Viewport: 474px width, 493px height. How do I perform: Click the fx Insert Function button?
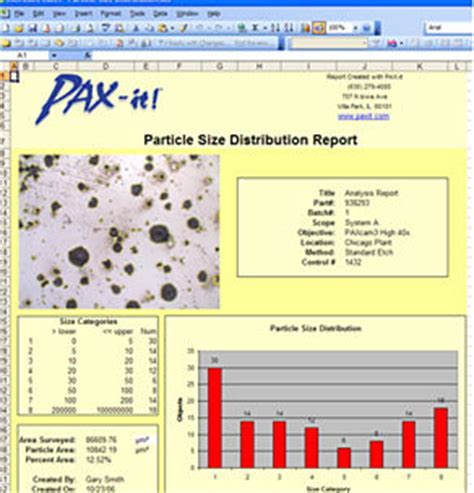pyautogui.click(x=88, y=55)
